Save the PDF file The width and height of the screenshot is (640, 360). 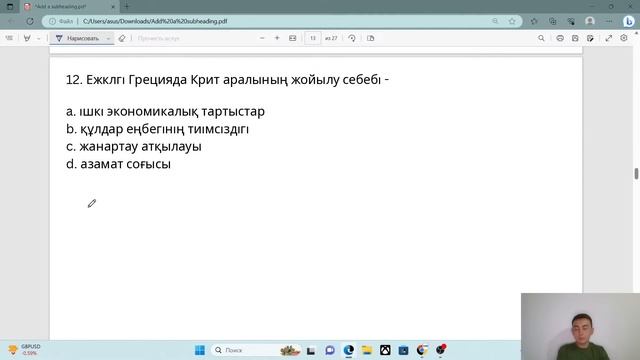[575, 38]
